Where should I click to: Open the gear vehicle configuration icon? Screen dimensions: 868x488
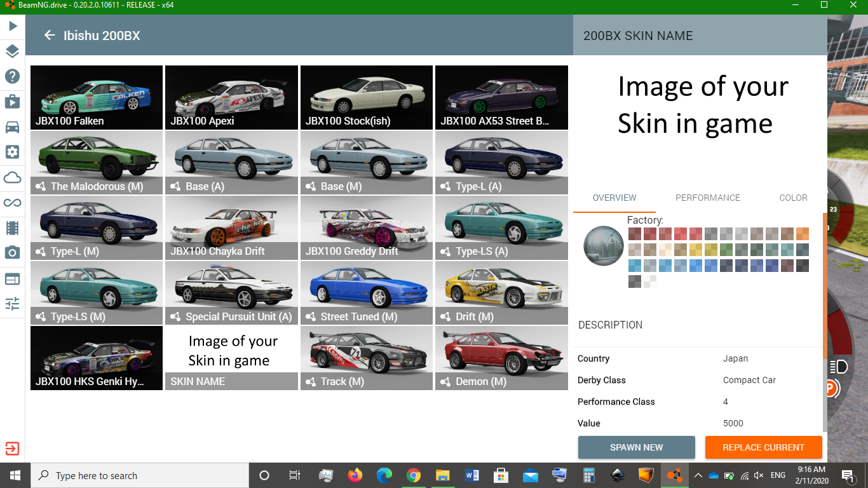(13, 152)
